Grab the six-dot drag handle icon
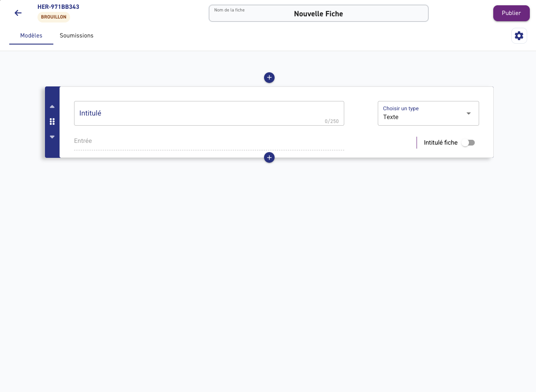536x392 pixels. (52, 122)
